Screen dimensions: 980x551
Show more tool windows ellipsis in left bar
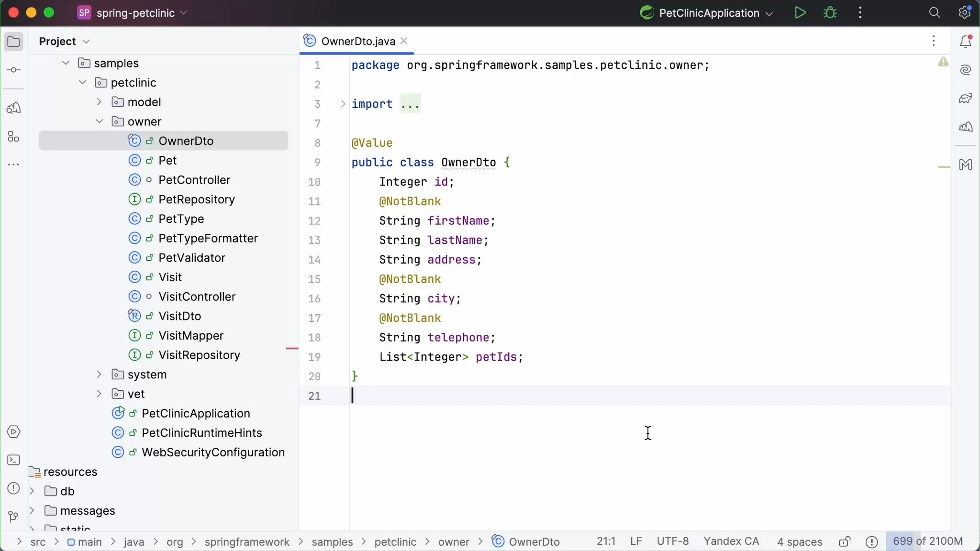[13, 165]
